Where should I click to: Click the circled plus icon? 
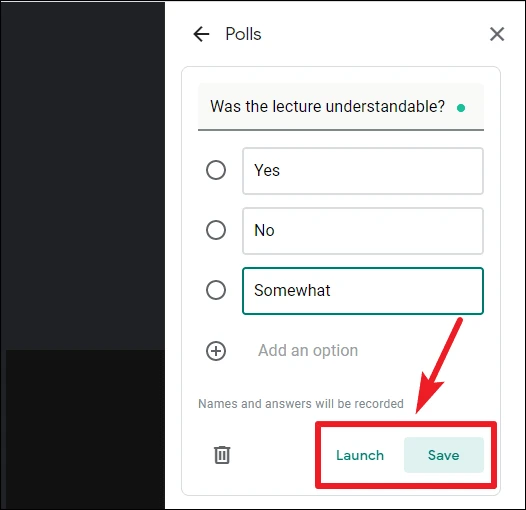pyautogui.click(x=216, y=351)
